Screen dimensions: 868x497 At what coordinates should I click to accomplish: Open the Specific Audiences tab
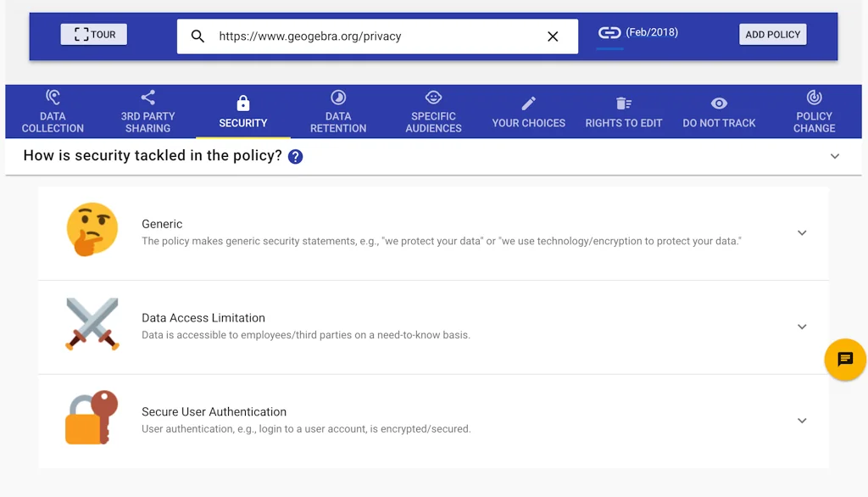pos(433,110)
